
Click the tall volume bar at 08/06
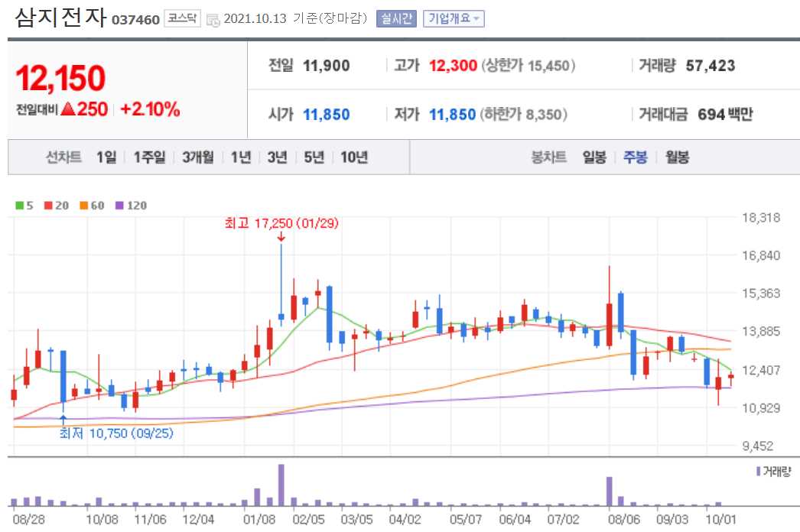[x=610, y=491]
